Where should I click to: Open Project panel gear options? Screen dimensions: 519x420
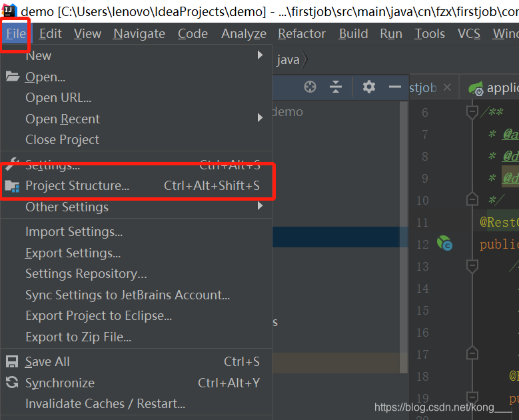pyautogui.click(x=368, y=87)
